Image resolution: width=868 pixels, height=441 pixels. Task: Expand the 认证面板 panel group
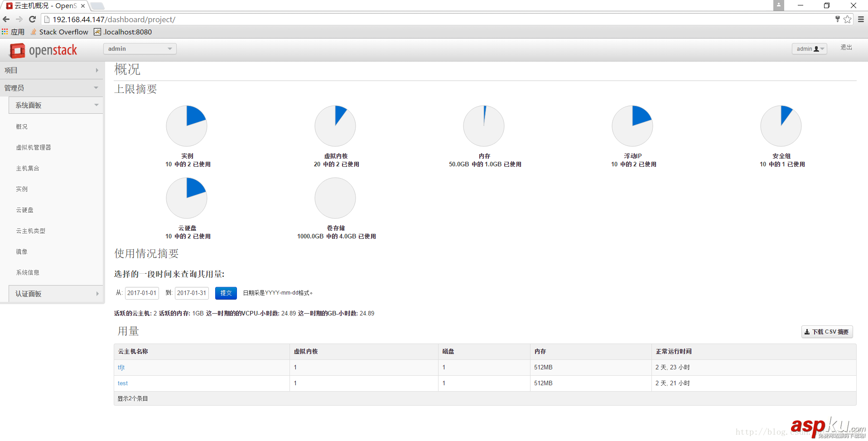[x=56, y=294]
